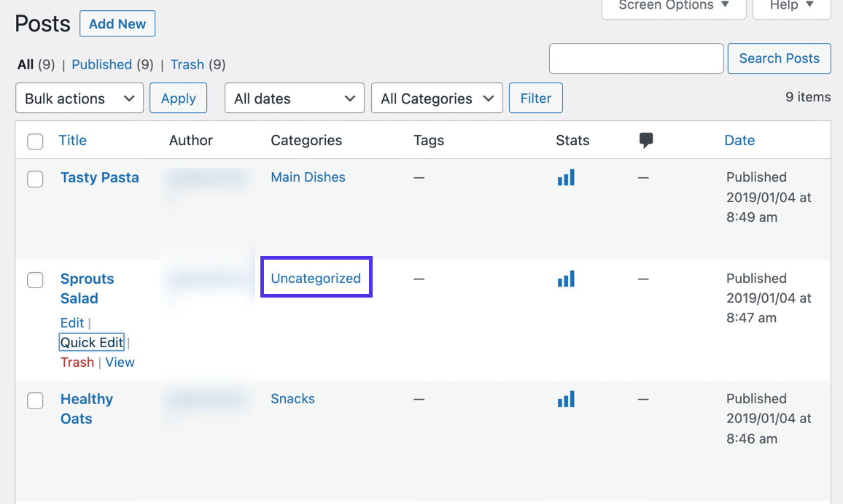Open Quick Edit for Sprouts Salad

point(91,342)
